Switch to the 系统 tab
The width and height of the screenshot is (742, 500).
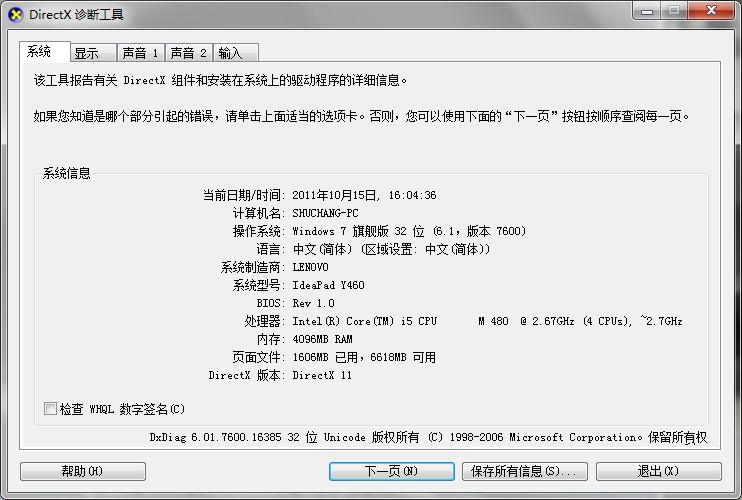[x=40, y=52]
